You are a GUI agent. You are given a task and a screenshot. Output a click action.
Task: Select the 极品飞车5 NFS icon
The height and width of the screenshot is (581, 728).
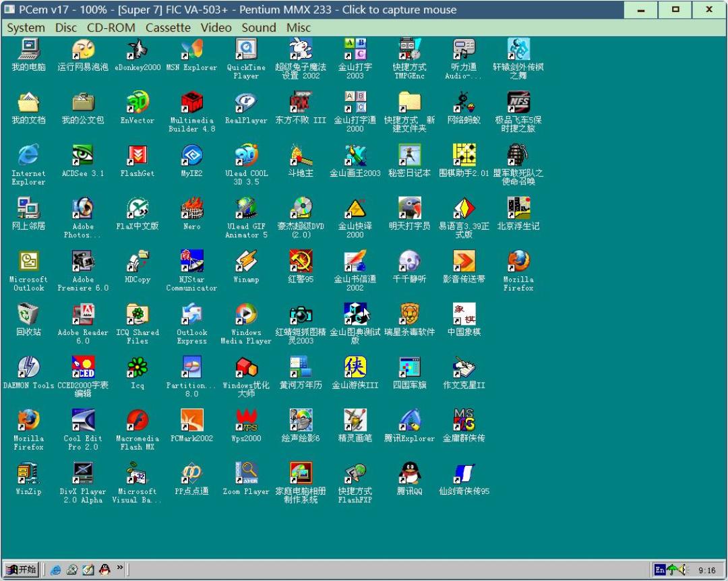[518, 112]
